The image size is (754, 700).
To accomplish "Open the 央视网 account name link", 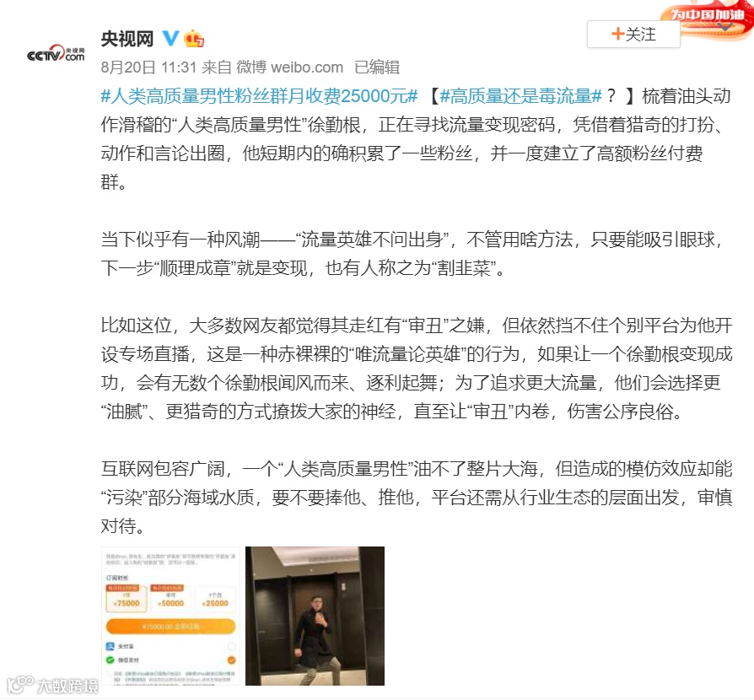I will [x=127, y=39].
